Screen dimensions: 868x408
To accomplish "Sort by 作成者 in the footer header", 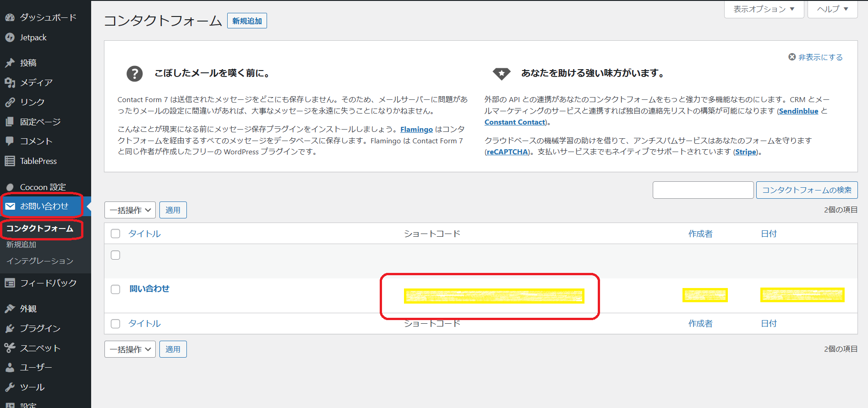I will click(700, 323).
